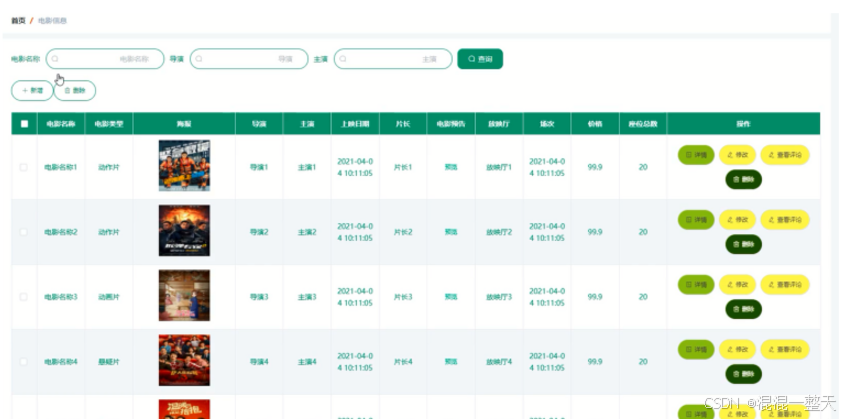Open the poster thumbnail of 电影名称4
The image size is (848, 419).
(184, 360)
